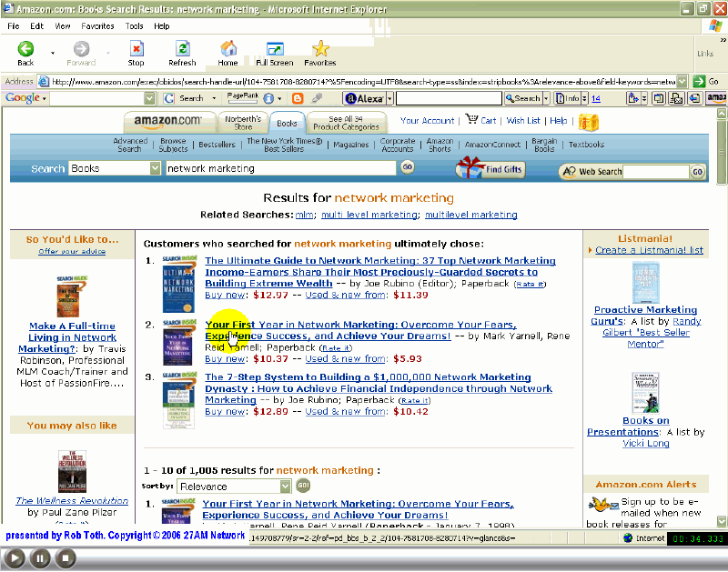
Task: Click the network marketing search field
Action: (280, 168)
